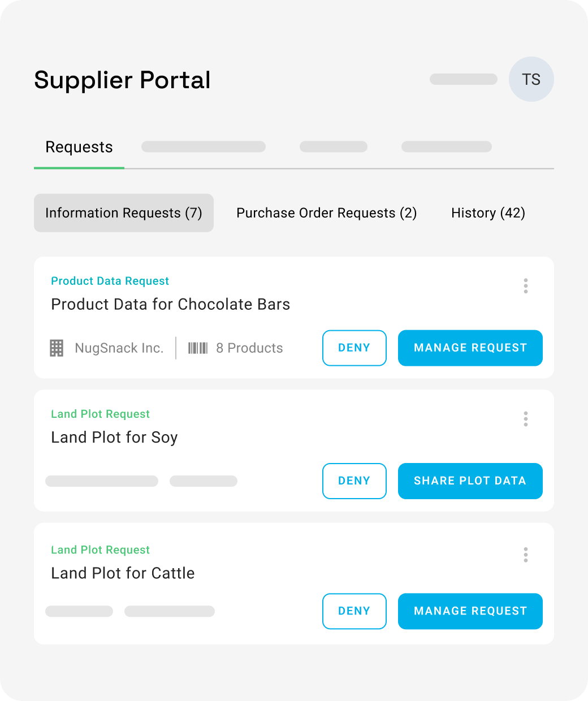Image resolution: width=588 pixels, height=701 pixels.
Task: Click the NugSnack Inc. company name
Action: 119,348
